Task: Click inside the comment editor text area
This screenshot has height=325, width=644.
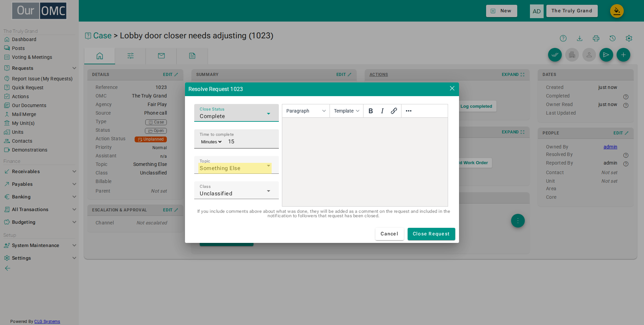Action: (x=365, y=162)
